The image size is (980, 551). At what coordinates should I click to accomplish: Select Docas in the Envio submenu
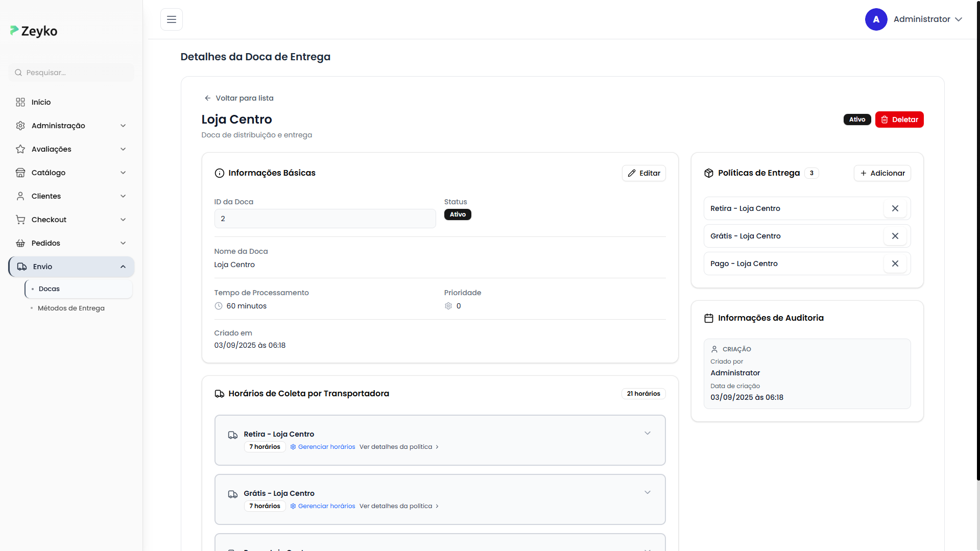click(50, 289)
